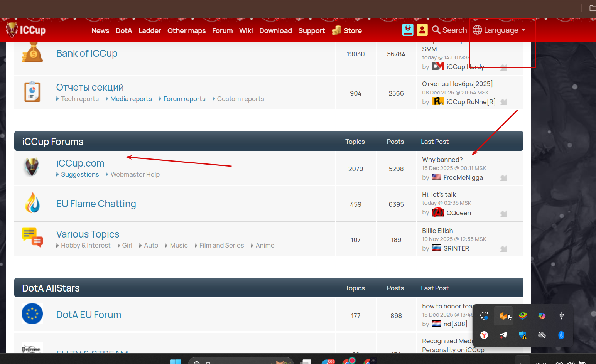
Task: Open the Wiki menu item
Action: click(246, 30)
